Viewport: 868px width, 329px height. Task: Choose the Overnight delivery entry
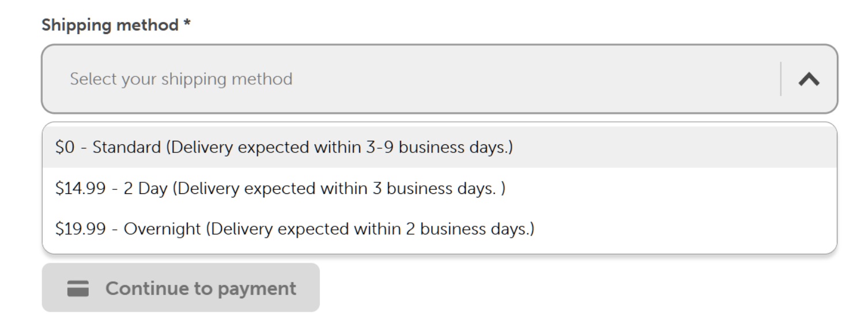coord(439,229)
